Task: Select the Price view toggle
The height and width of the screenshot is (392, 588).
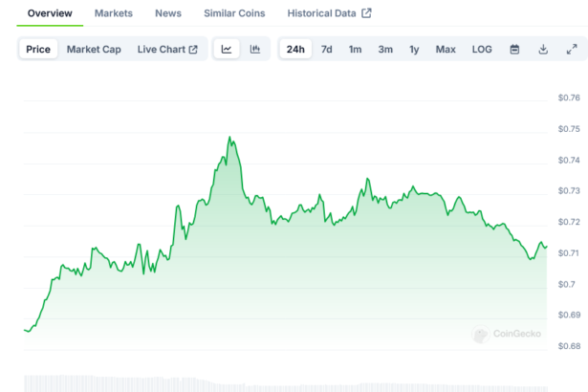Action: tap(38, 49)
